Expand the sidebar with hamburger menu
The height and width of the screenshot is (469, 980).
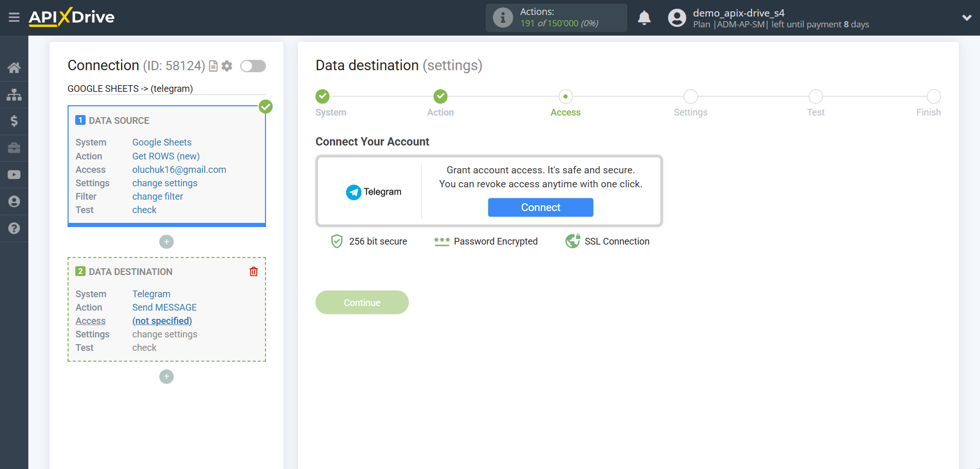click(14, 17)
